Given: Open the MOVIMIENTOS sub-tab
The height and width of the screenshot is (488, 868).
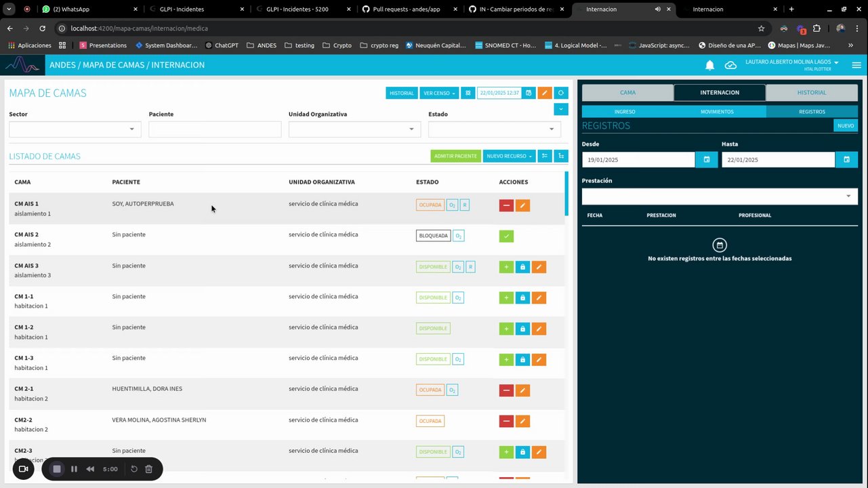Looking at the screenshot, I should [717, 112].
